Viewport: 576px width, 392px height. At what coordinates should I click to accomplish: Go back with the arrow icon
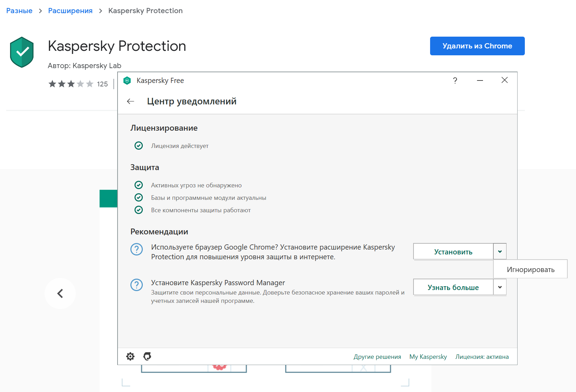point(130,101)
